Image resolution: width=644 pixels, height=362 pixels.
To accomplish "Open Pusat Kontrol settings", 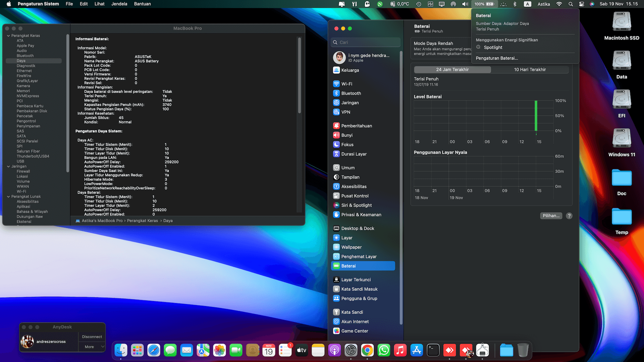I will pyautogui.click(x=364, y=196).
